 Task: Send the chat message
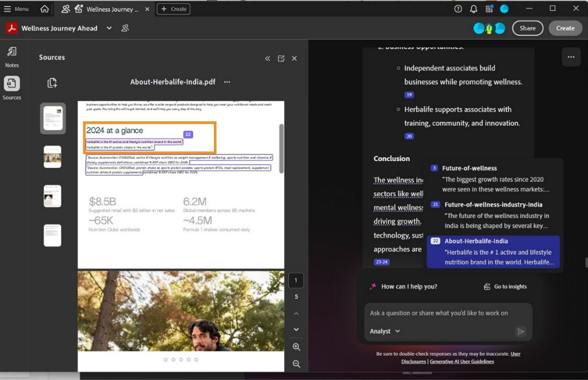tap(521, 331)
